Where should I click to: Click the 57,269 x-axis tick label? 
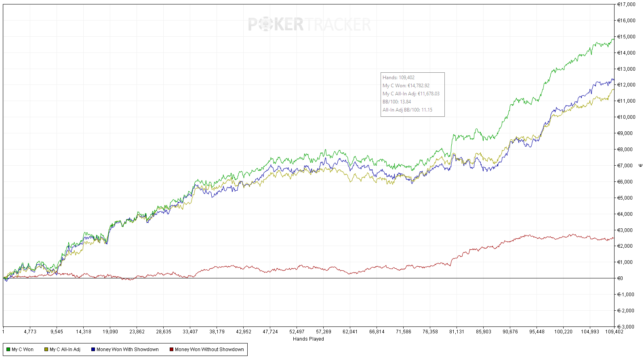pos(324,332)
